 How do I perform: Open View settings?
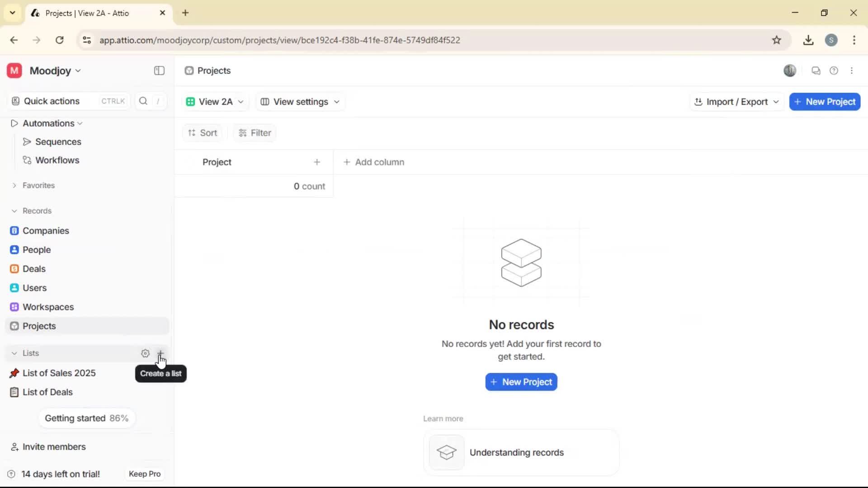(300, 102)
